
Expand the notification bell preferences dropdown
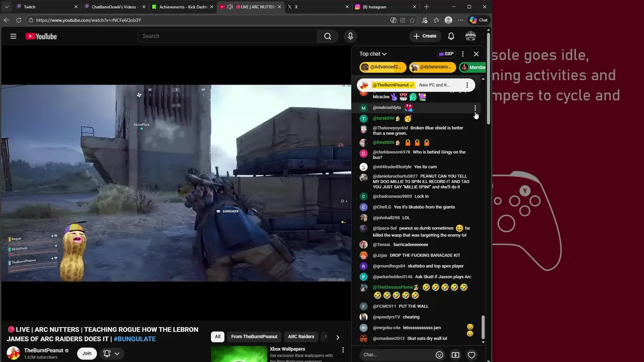click(117, 353)
